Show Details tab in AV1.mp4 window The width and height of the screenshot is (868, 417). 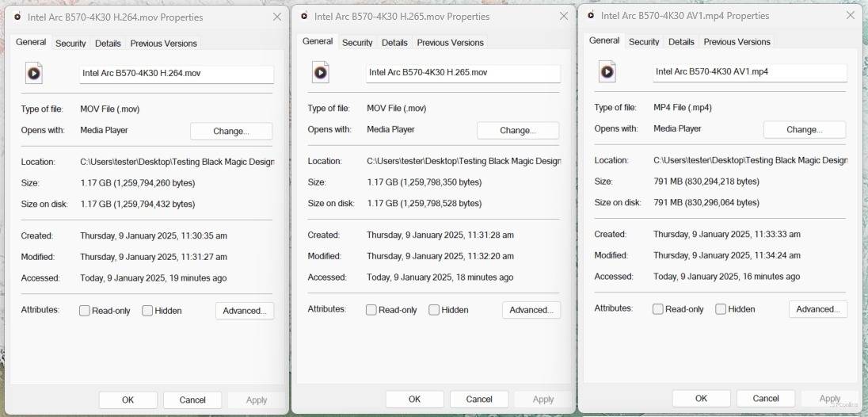[x=681, y=41]
